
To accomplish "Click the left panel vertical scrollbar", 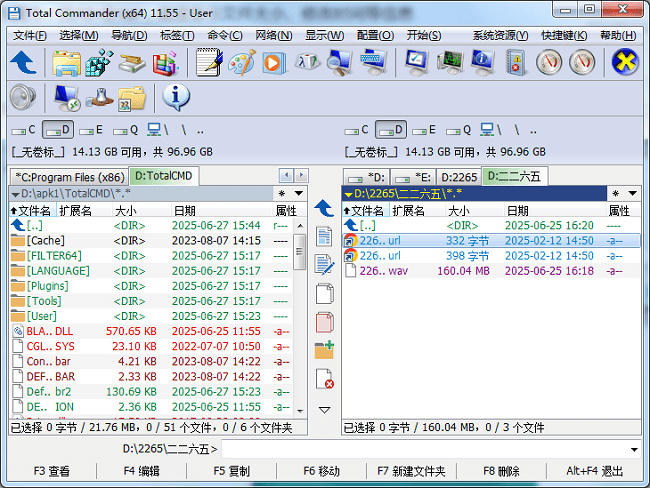I will [x=301, y=320].
